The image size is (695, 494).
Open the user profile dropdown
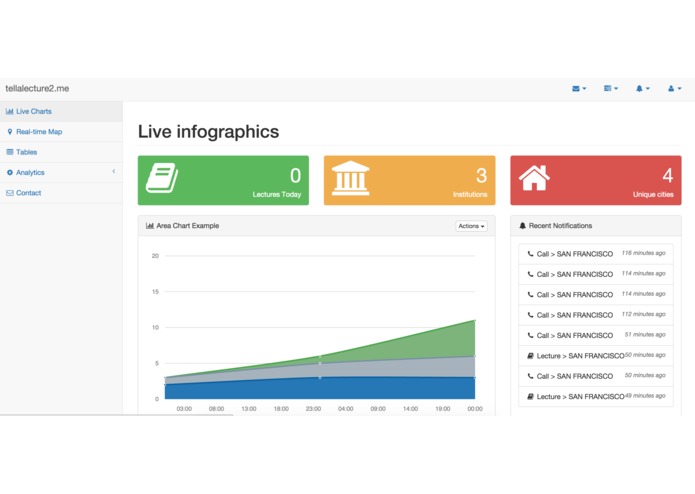pyautogui.click(x=675, y=89)
